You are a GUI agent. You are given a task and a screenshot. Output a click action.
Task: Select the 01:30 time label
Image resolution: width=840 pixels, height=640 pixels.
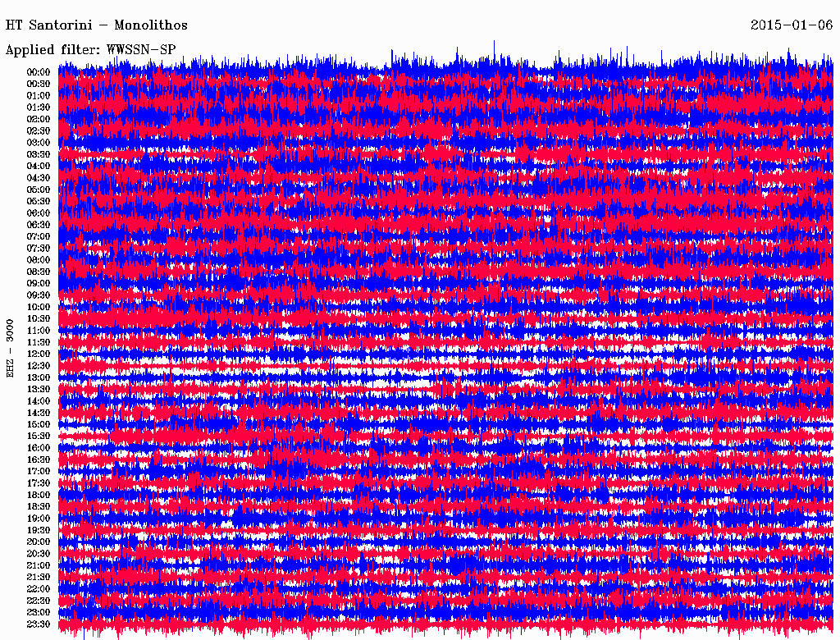tap(39, 107)
